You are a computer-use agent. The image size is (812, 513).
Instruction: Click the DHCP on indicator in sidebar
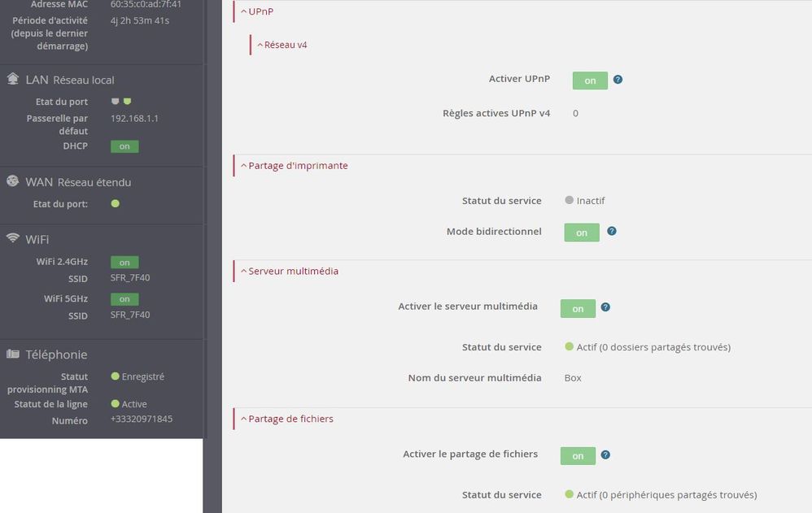124,146
